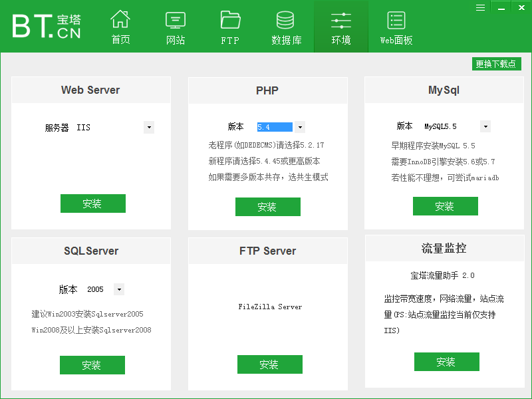Open the 首页 home section
This screenshot has width=532, height=399.
point(120,27)
